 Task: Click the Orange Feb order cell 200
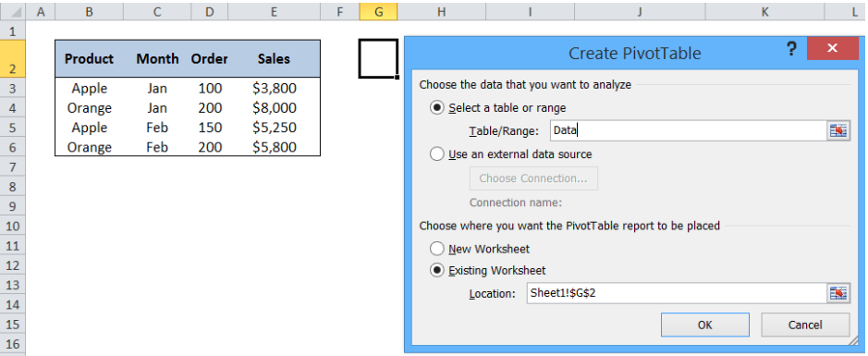(209, 147)
